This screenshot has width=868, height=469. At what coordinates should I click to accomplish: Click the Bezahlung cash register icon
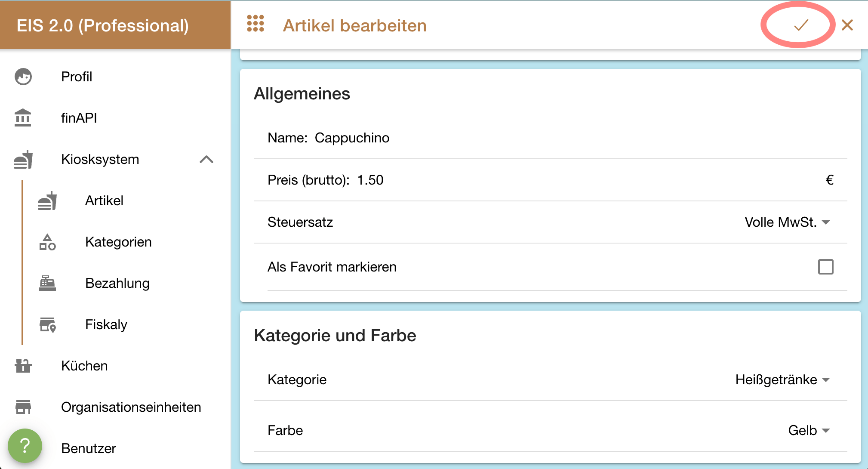[x=47, y=283]
